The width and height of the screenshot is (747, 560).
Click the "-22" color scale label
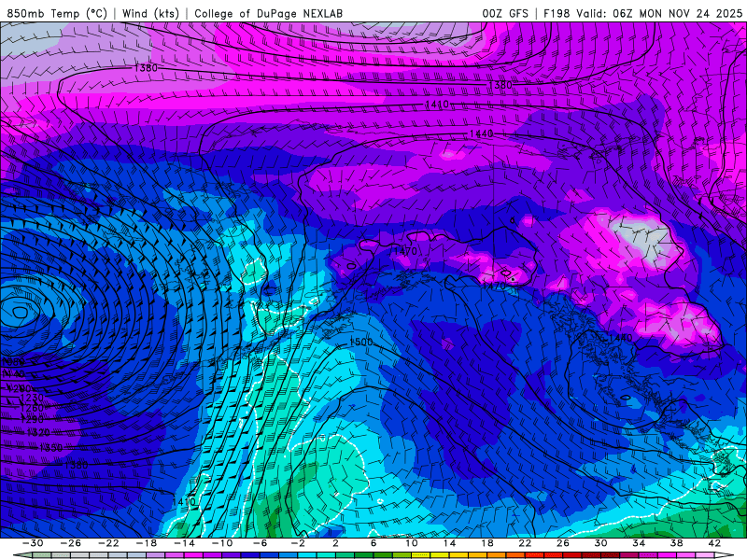click(108, 543)
